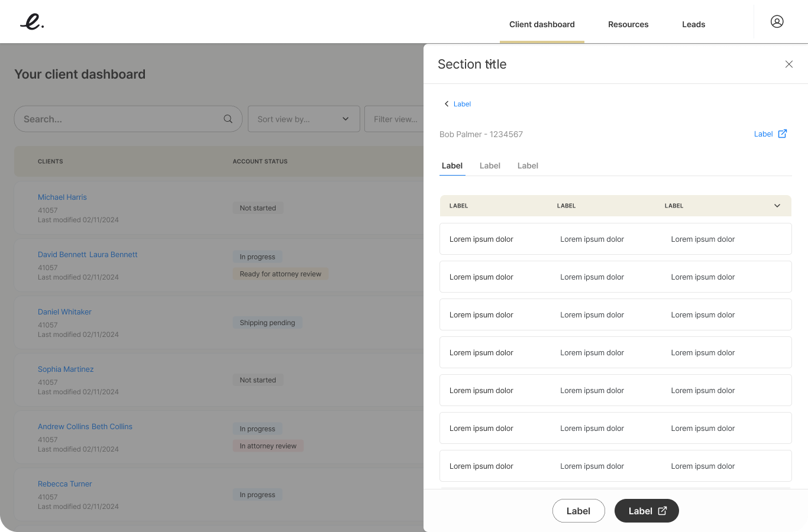Open Laura Bennett client link

point(113,255)
